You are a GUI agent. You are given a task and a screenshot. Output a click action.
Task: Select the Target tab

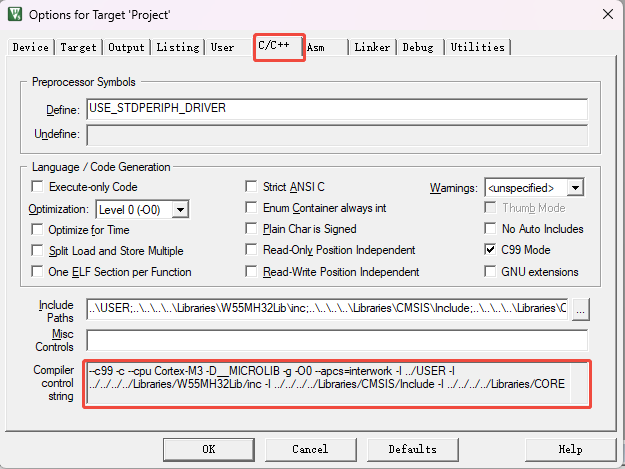(78, 47)
